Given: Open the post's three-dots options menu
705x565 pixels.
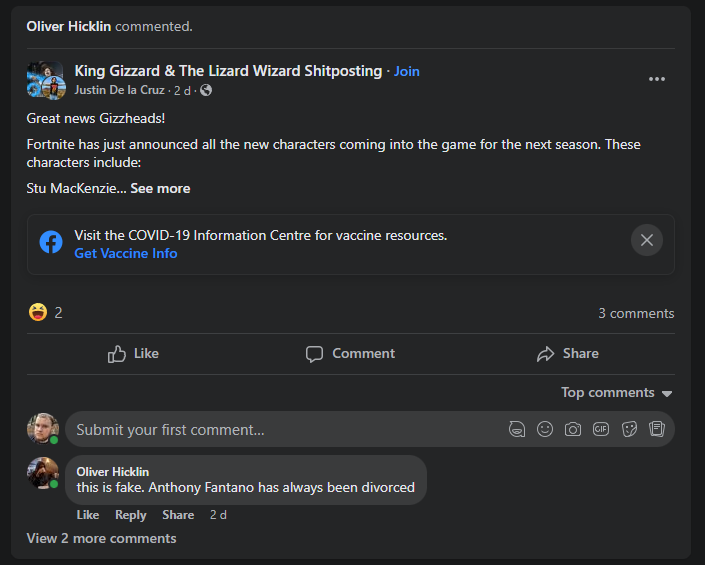Looking at the screenshot, I should (x=656, y=80).
